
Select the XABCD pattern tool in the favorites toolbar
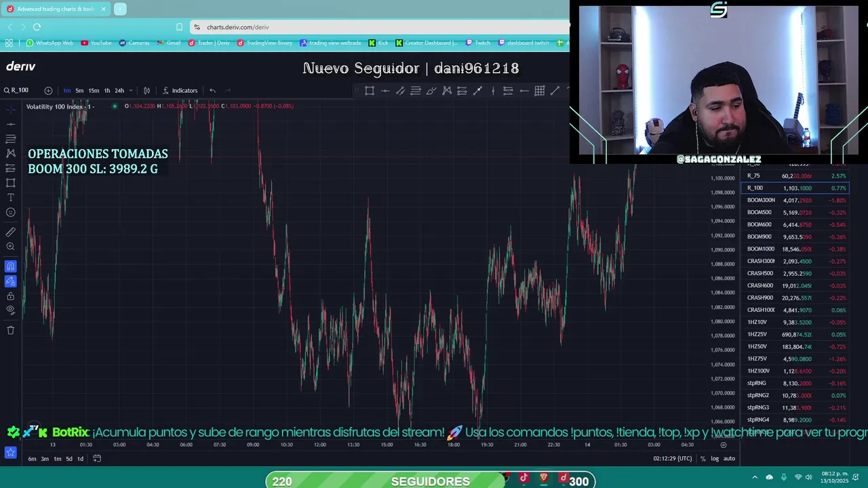[447, 91]
